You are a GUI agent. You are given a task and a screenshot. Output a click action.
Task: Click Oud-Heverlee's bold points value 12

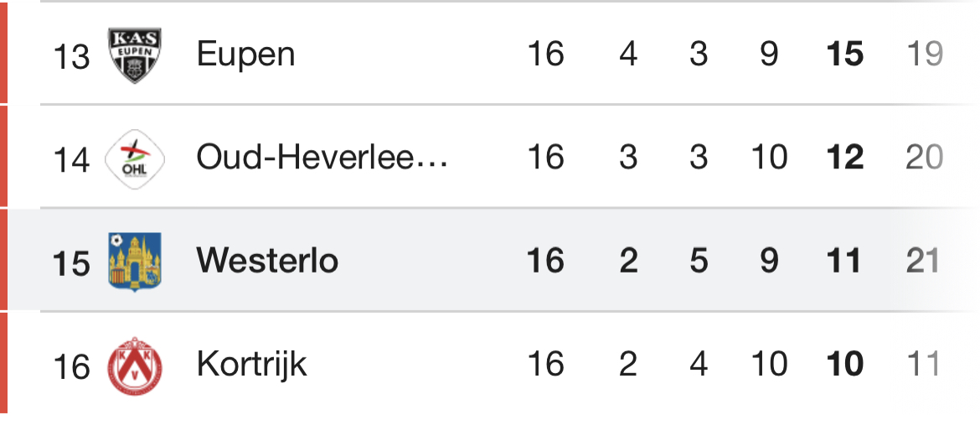844,158
